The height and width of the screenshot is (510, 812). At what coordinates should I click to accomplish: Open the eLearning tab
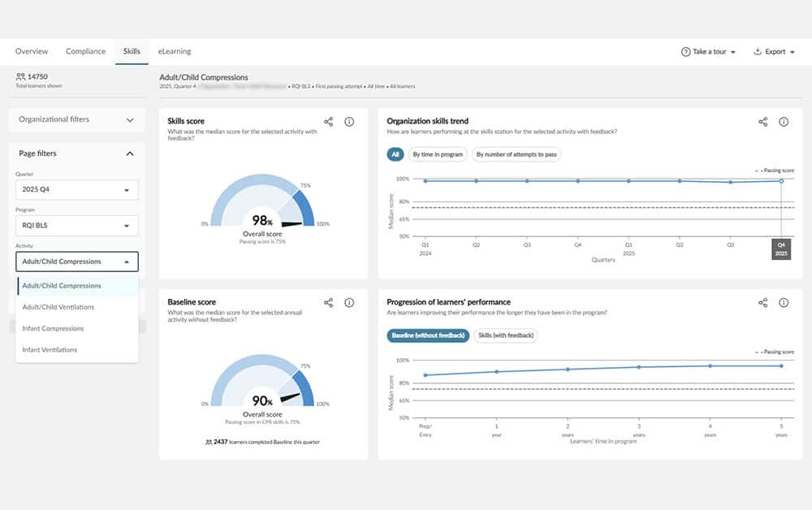(x=175, y=51)
